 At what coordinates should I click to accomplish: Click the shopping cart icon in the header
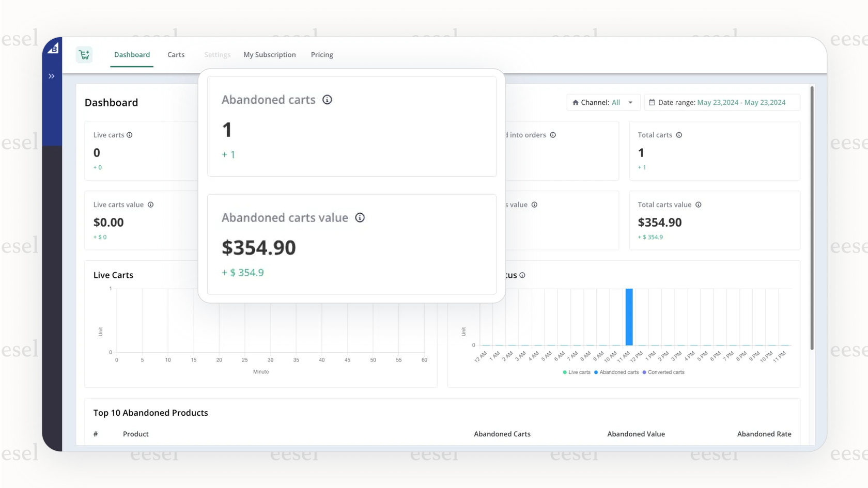pyautogui.click(x=84, y=54)
